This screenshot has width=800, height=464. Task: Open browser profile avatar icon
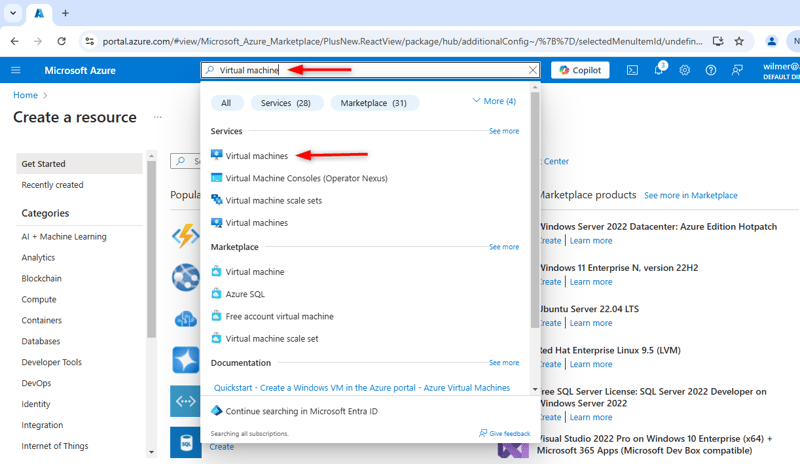click(x=771, y=41)
